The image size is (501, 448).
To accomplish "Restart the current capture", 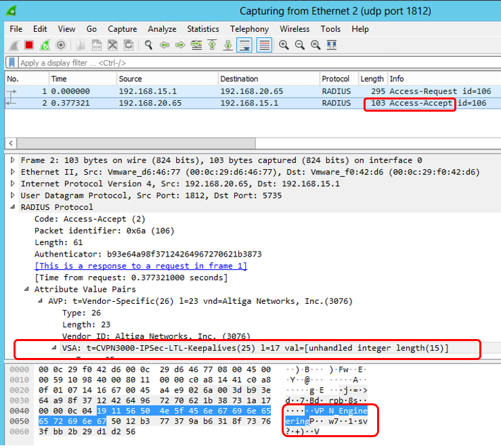I will pyautogui.click(x=45, y=45).
